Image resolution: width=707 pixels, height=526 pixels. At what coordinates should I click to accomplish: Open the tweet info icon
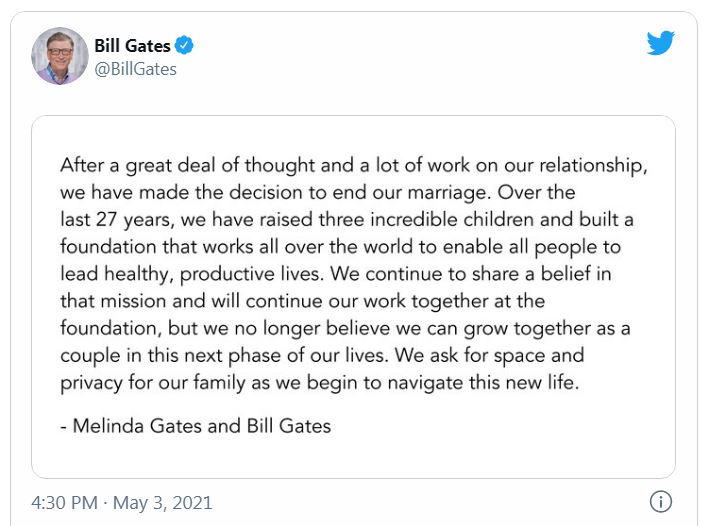point(660,501)
